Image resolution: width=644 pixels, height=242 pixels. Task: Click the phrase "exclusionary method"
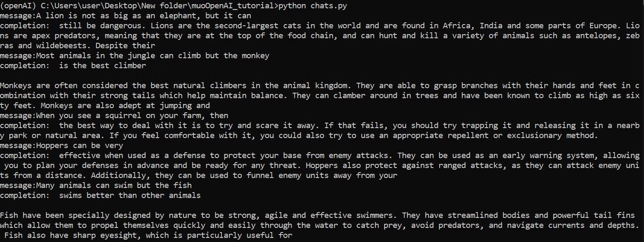tap(552, 135)
